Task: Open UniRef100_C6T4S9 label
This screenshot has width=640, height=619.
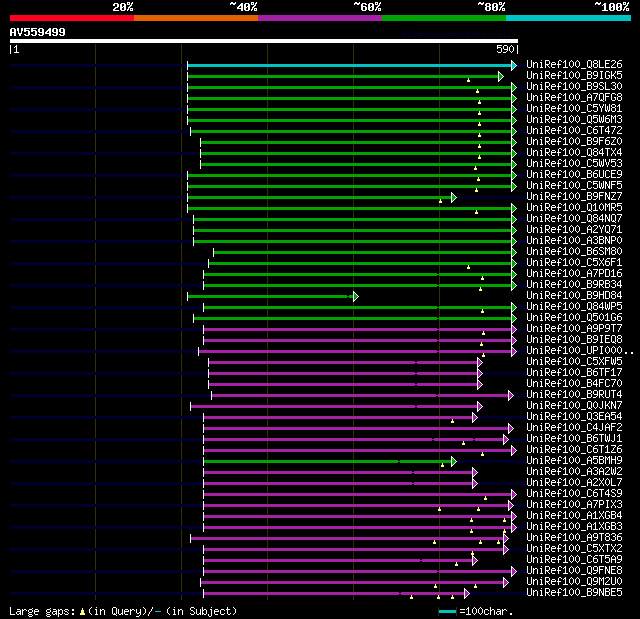Action: coord(574,494)
